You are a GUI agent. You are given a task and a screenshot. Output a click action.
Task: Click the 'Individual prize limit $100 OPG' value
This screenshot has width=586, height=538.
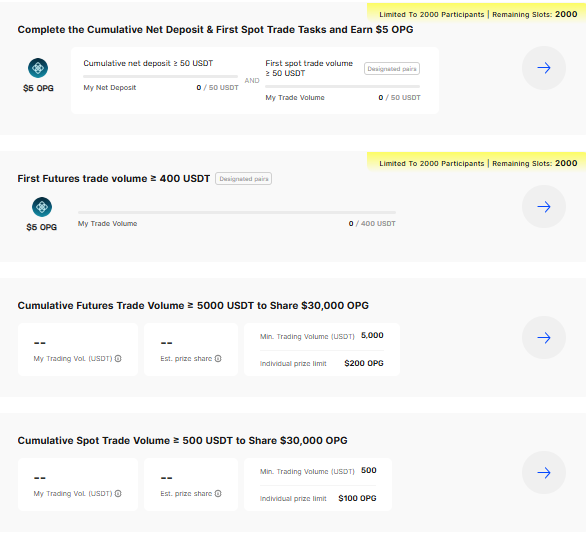pos(357,498)
